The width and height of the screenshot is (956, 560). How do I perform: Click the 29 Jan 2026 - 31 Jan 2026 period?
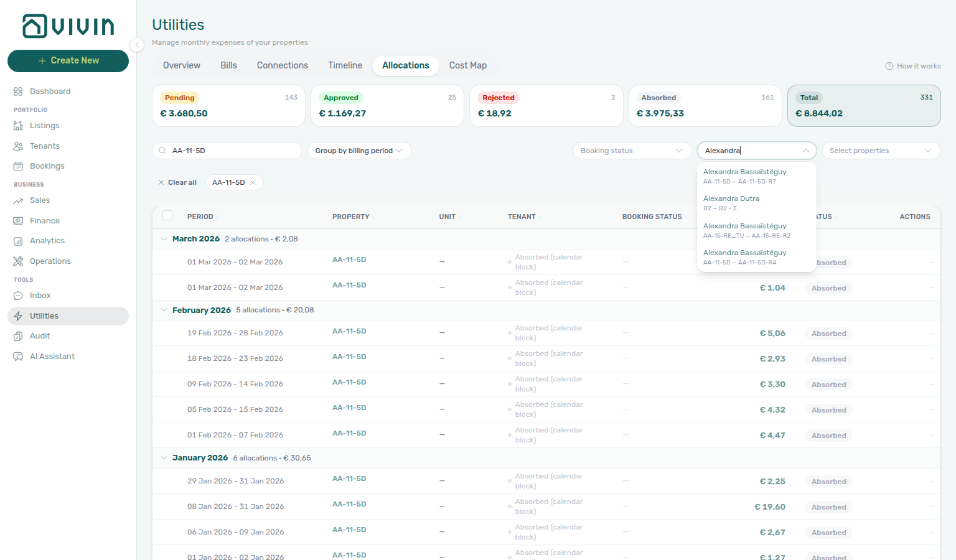coord(236,481)
